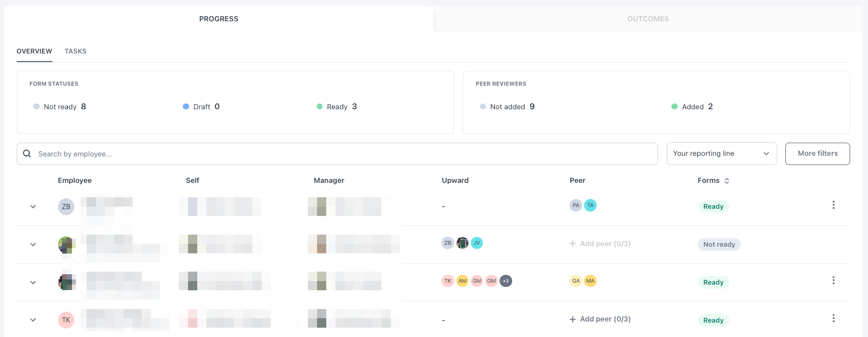Click the GA peer reviewer avatar

[576, 281]
